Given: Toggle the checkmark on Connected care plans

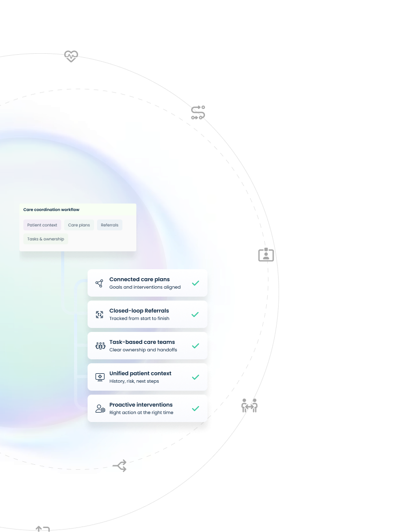Looking at the screenshot, I should tap(196, 283).
